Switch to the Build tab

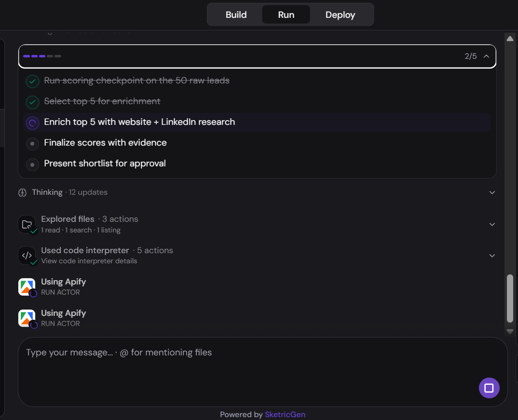(x=236, y=15)
